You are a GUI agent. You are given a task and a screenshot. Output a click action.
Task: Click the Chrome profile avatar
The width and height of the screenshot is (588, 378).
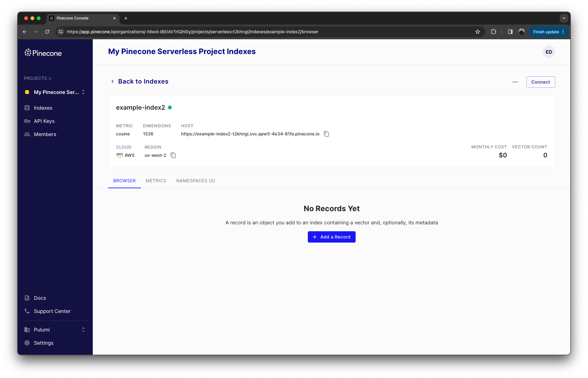point(522,32)
